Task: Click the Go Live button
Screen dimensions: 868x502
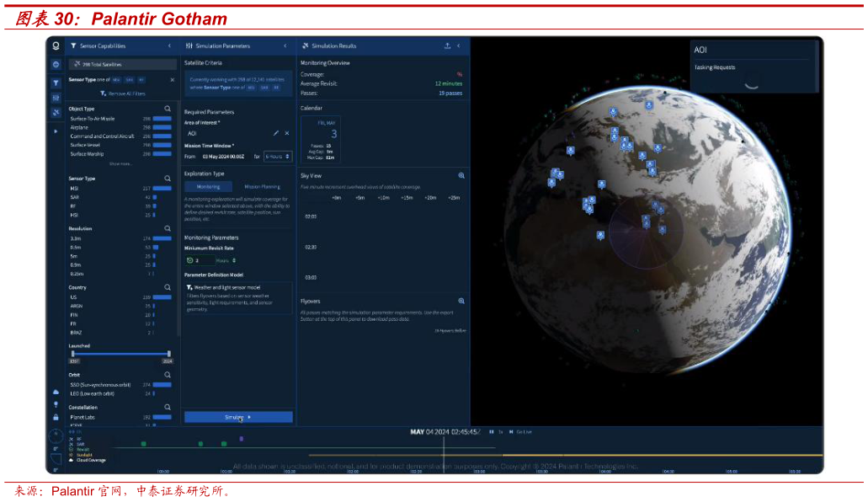Action: 521,432
